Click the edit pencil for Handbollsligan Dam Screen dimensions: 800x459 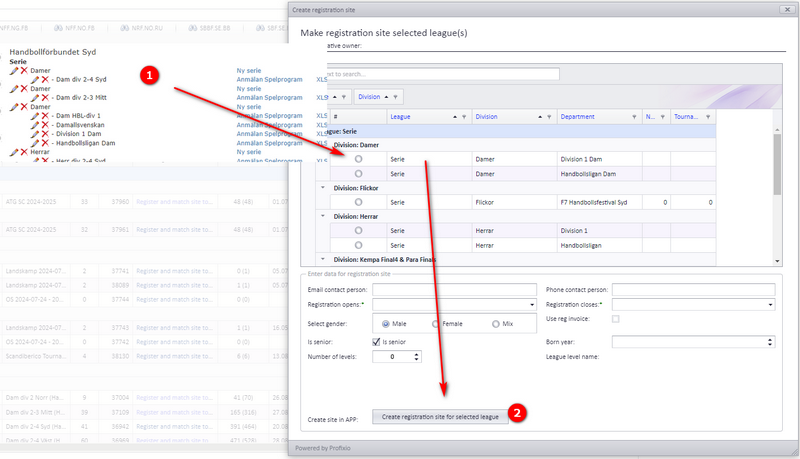click(35, 143)
